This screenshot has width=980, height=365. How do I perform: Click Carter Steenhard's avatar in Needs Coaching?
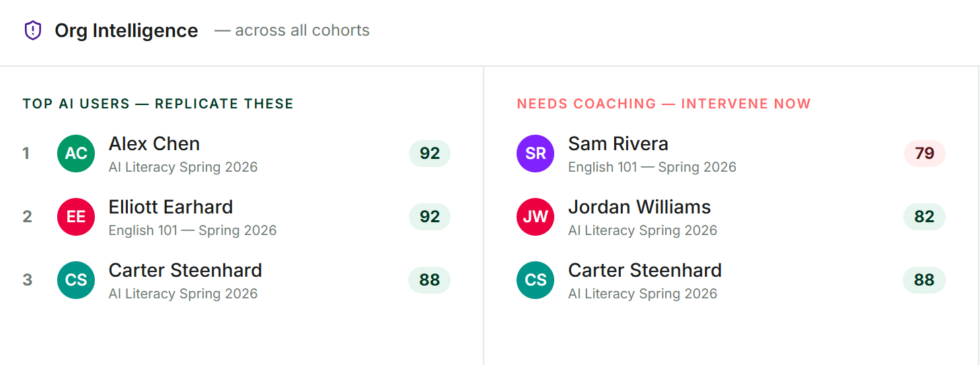click(x=535, y=280)
